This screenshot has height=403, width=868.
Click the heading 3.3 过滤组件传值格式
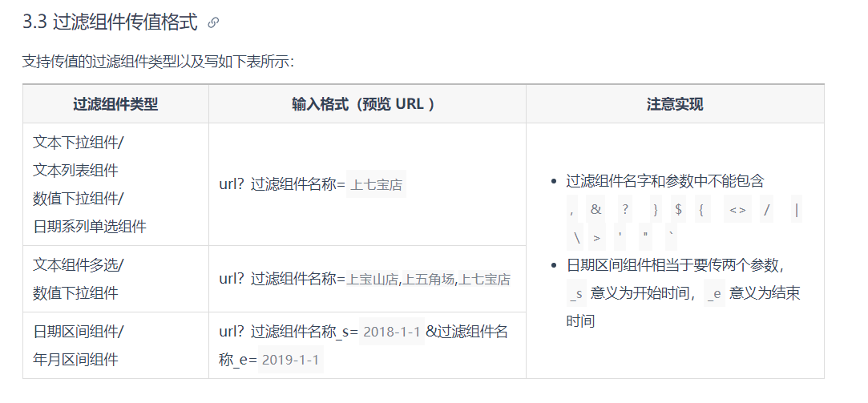110,22
